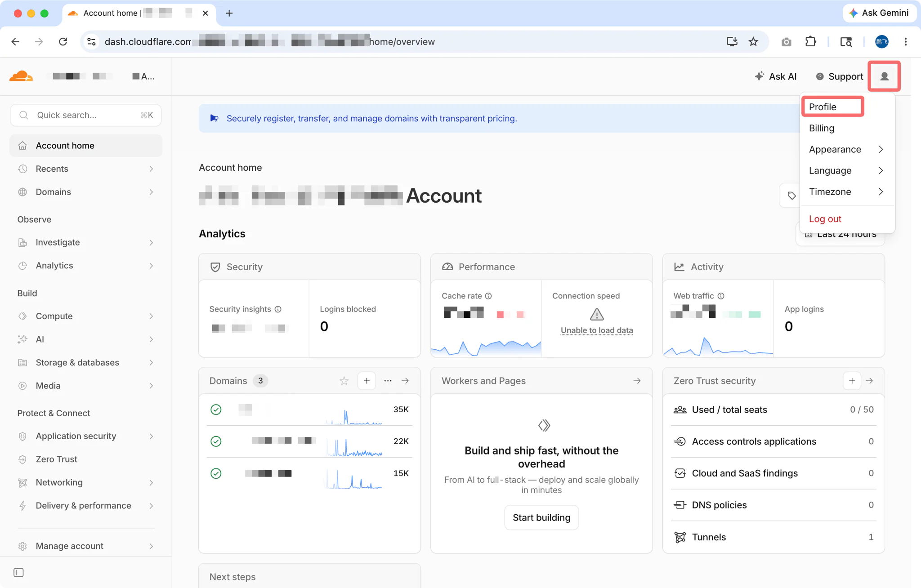Screen dimensions: 921x588
Task: Click the browser back arrow
Action: [15, 42]
